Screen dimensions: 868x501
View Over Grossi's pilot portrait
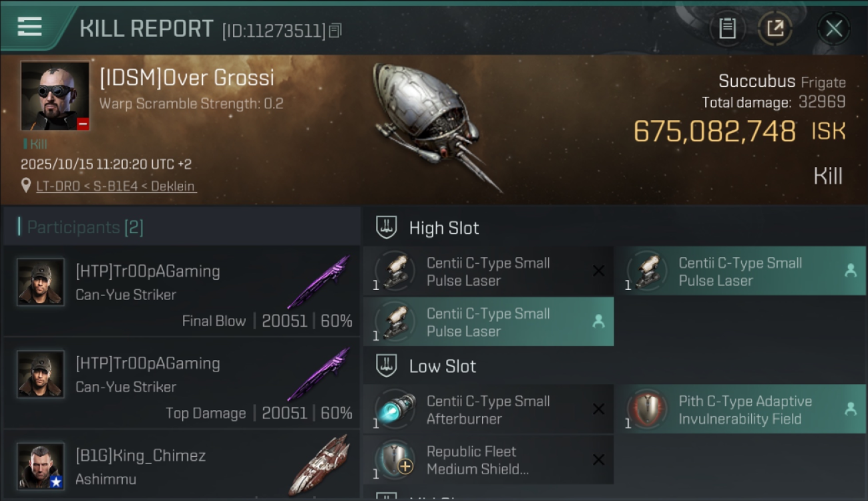55,96
